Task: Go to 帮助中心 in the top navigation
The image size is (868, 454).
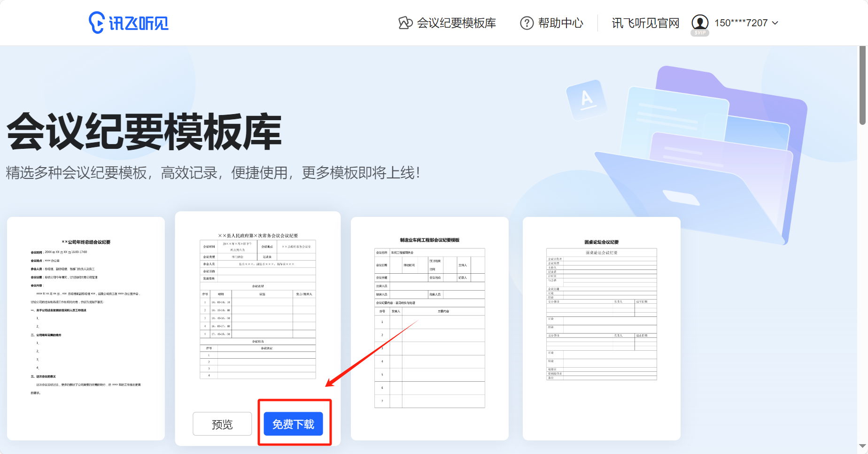Action: (x=560, y=23)
